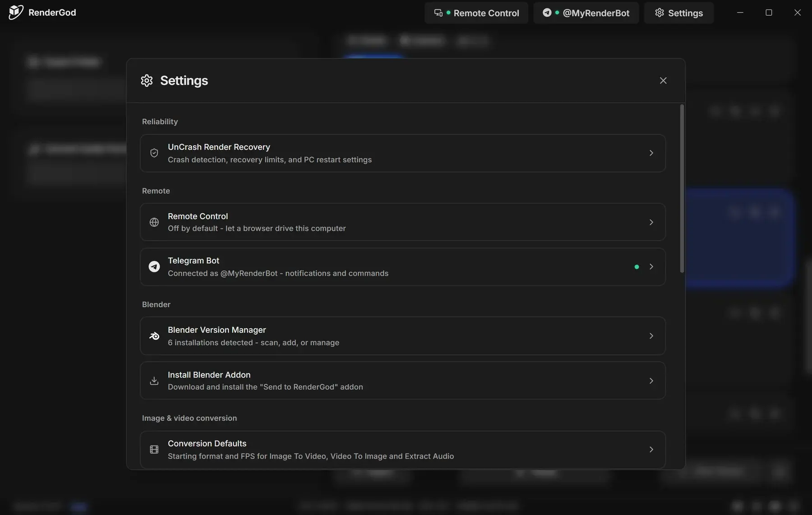Screen dimensions: 812x515
Task: Click the Settings dialog title text
Action: pos(184,81)
